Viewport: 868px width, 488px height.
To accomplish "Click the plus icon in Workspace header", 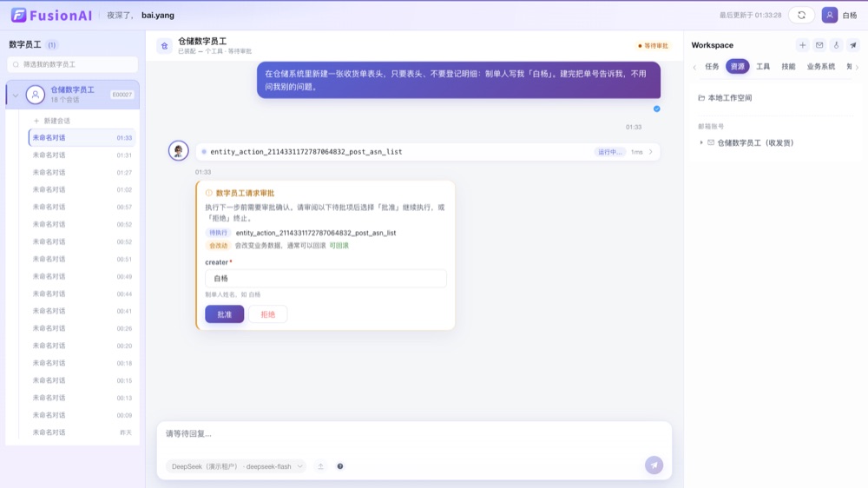I will pos(802,45).
